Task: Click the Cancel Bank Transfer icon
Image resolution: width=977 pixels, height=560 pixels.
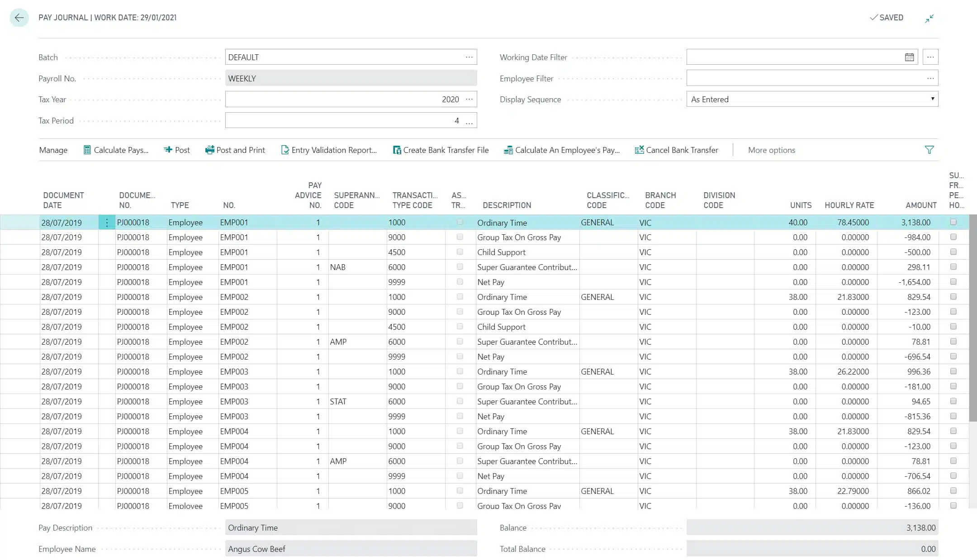Action: pyautogui.click(x=639, y=150)
